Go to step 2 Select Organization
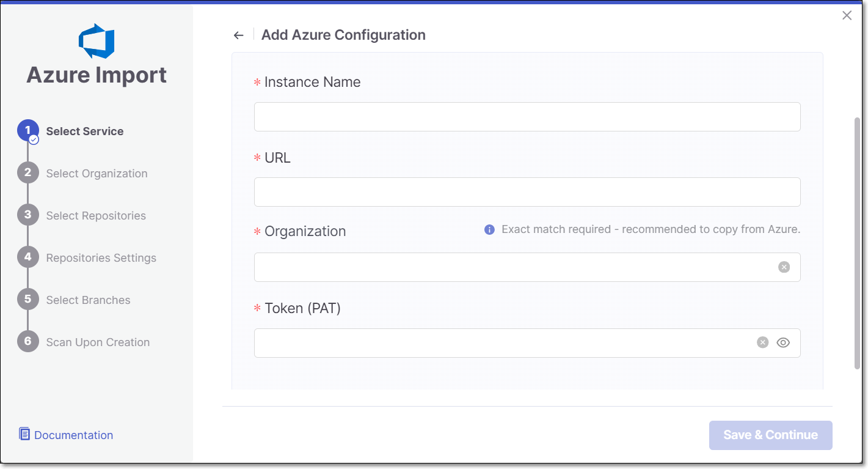 coord(82,174)
